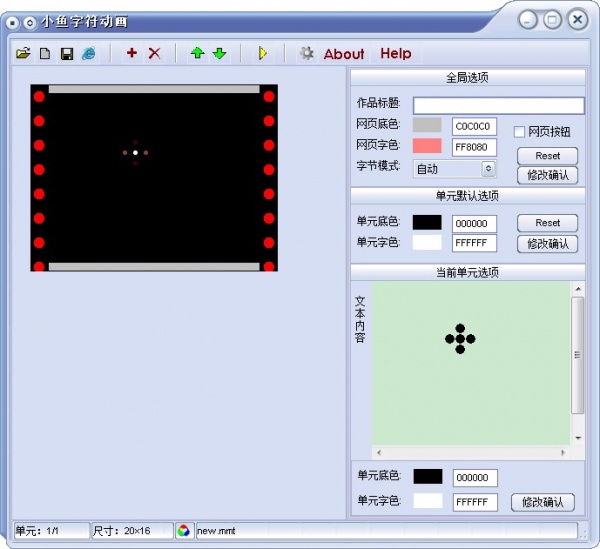Click 修改确认 in the 单元默认选项 section

[x=547, y=244]
